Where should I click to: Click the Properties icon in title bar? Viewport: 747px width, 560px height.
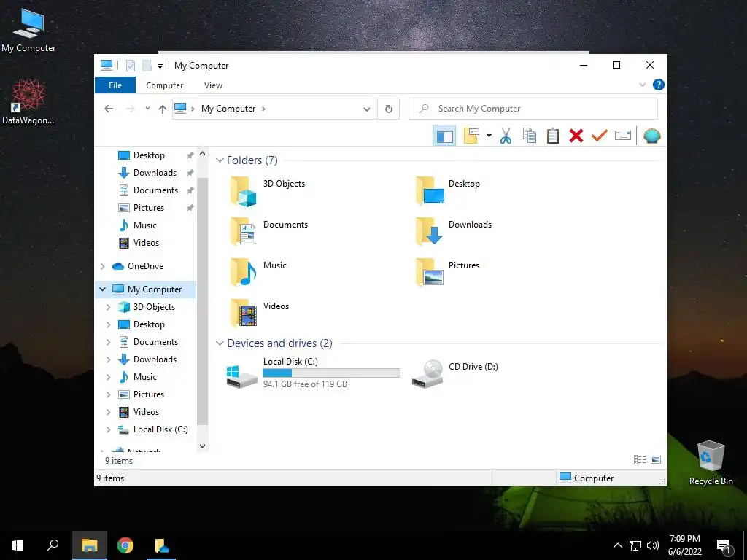pyautogui.click(x=130, y=66)
